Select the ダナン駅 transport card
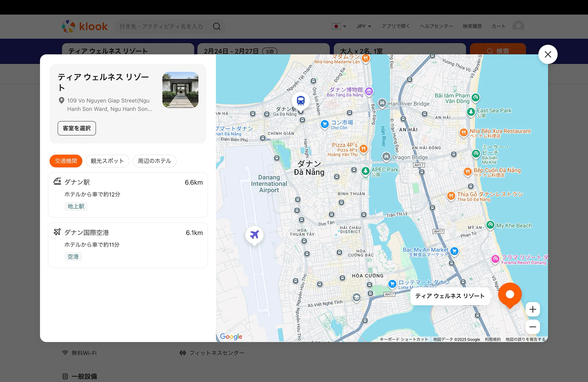 click(x=128, y=195)
